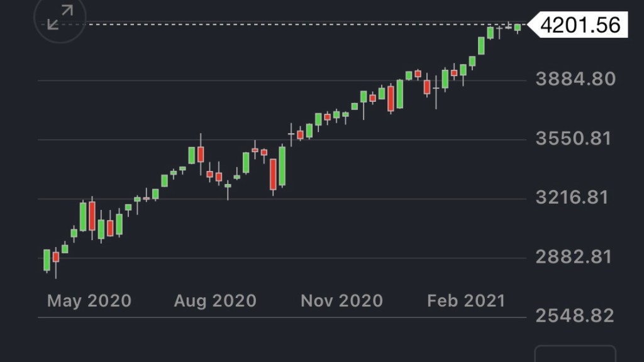The image size is (644, 362).
Task: Click the long-wick doji candle below the 3884.80 line
Action: click(436, 89)
